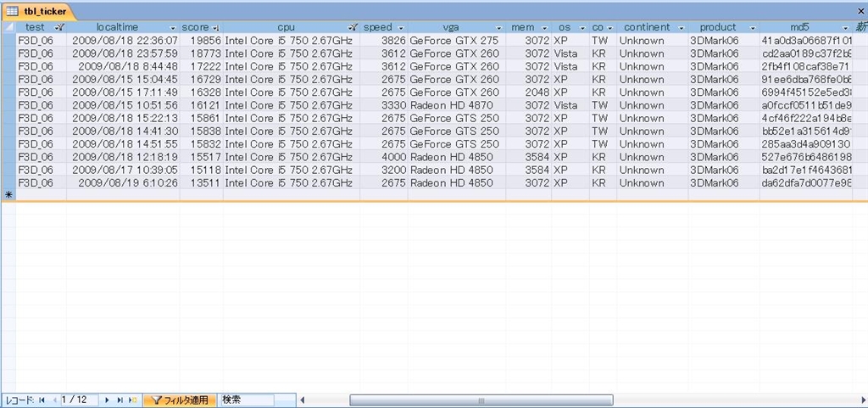Viewport: 868px width, 408px height.
Task: Open the os column dropdown
Action: point(582,28)
